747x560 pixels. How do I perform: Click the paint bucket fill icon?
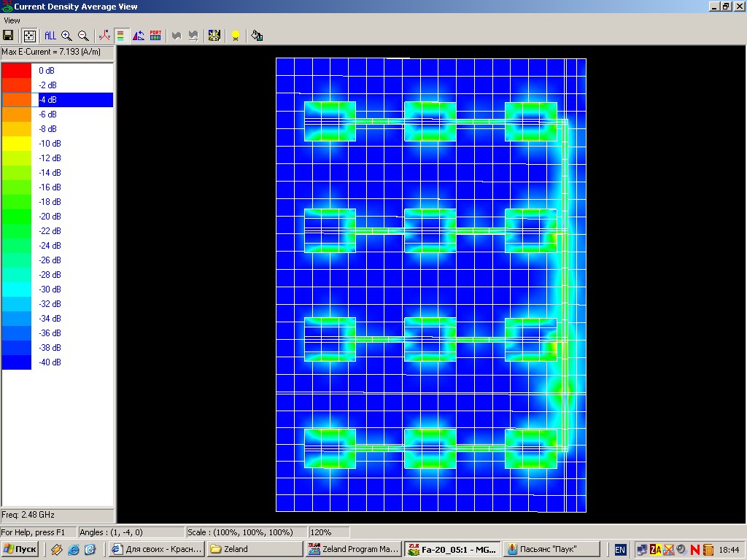257,35
